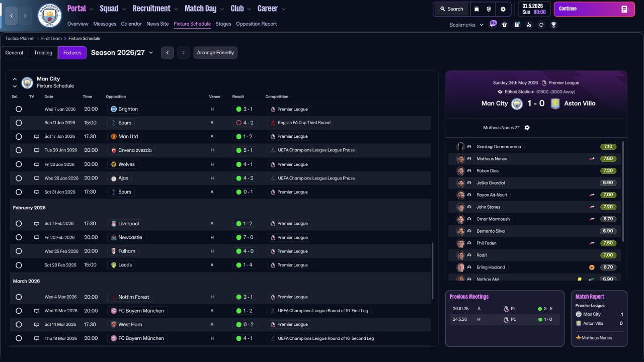Expand the Portal menu chevron
Screen dimensions: 644x362
pos(91,9)
